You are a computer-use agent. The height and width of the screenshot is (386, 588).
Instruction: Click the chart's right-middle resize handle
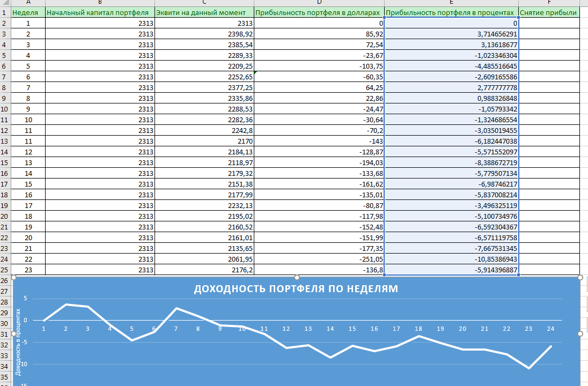click(x=580, y=333)
